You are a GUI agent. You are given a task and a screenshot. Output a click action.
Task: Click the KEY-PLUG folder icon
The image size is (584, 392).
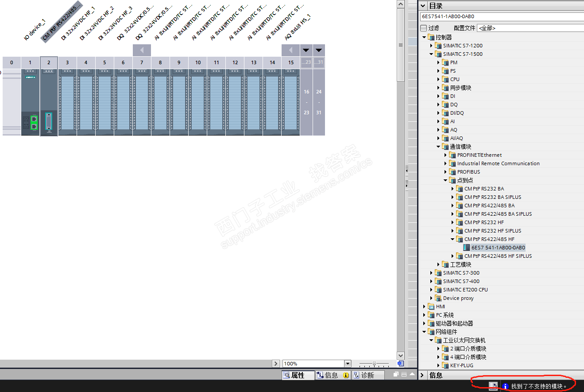tap(445, 365)
